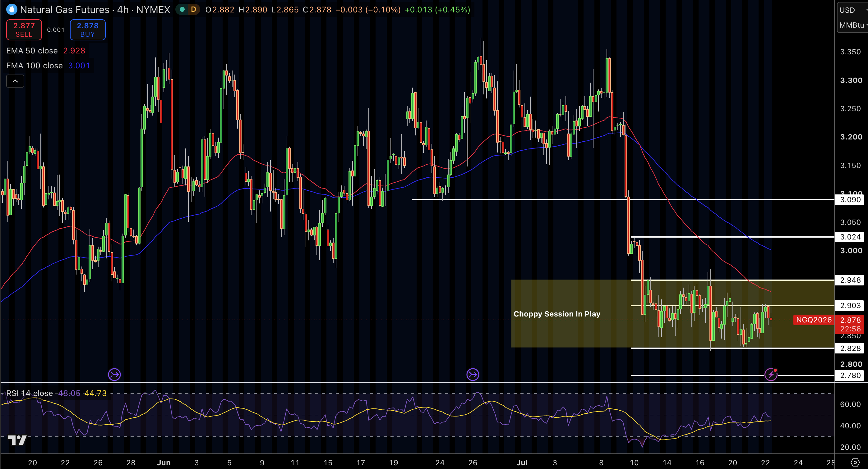Select the RSI 14 close indicator label

[x=30, y=393]
